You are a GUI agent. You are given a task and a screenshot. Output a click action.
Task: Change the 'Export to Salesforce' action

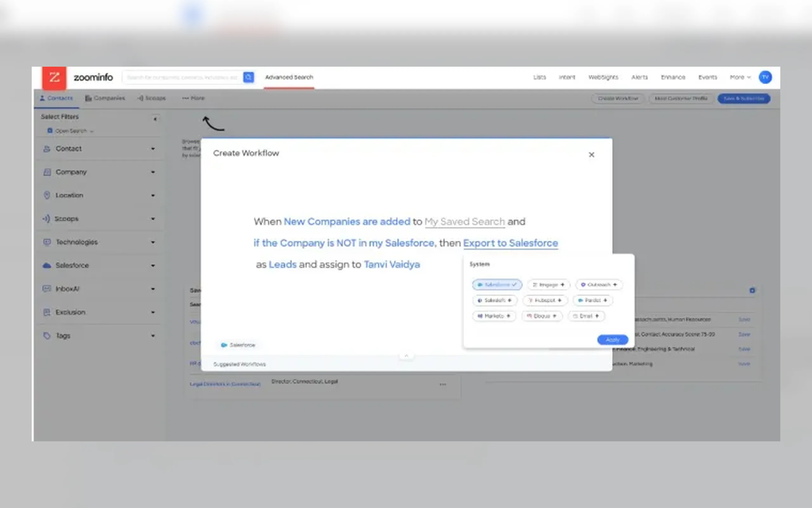click(x=510, y=243)
